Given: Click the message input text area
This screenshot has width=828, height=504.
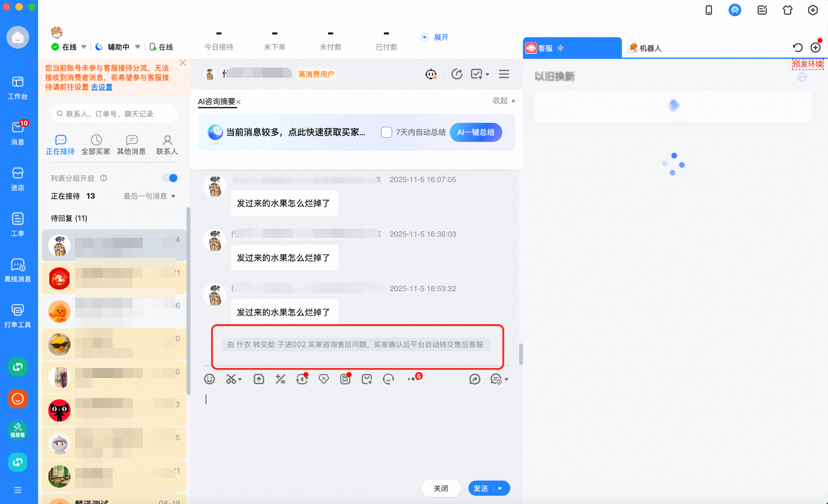Looking at the screenshot, I should click(356, 432).
